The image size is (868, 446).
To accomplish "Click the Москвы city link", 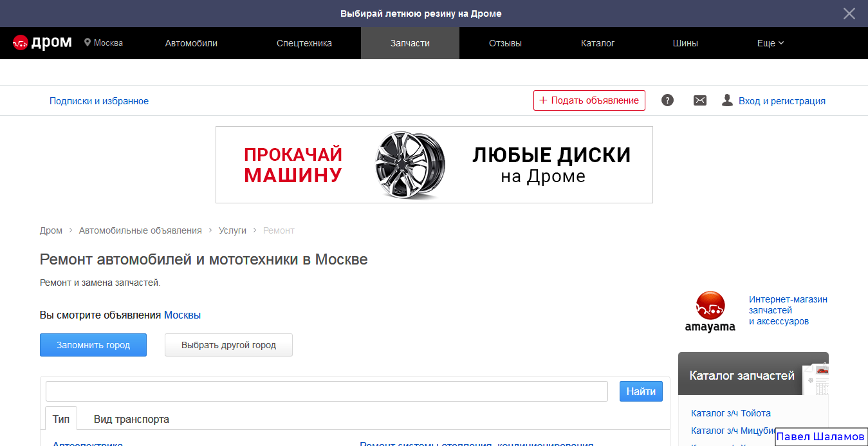I will point(182,315).
